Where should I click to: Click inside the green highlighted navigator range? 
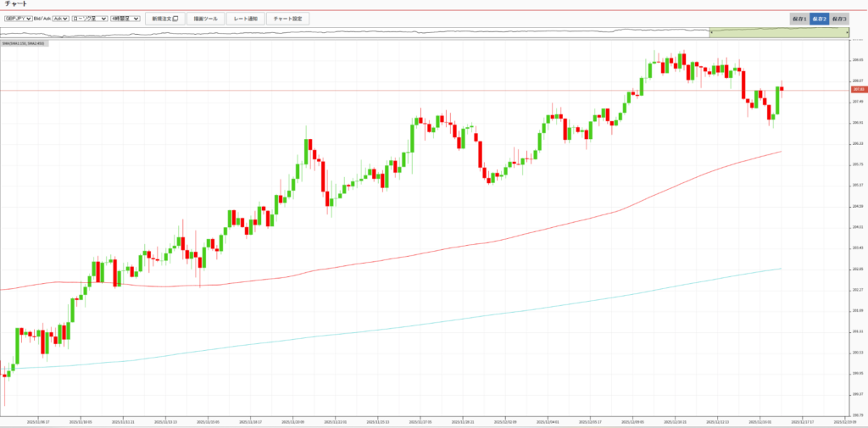tap(780, 32)
